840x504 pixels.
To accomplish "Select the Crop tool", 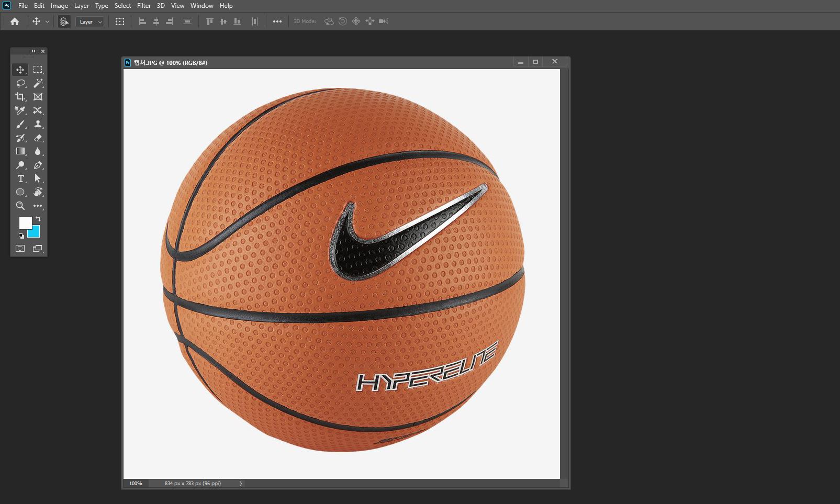I will 20,97.
